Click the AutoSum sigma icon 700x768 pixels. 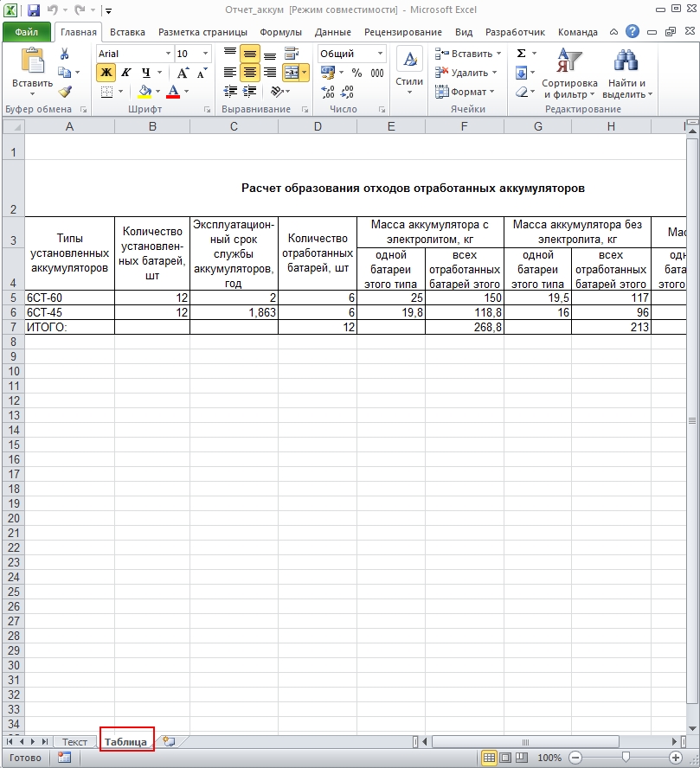(522, 53)
